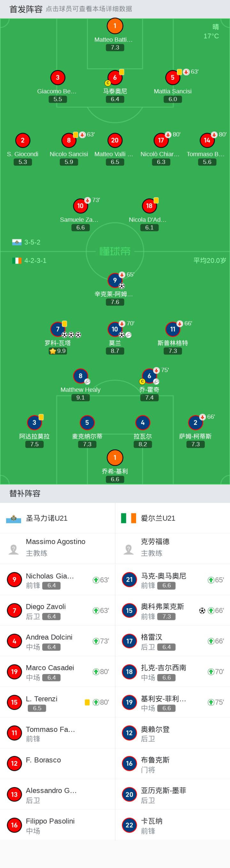The width and height of the screenshot is (230, 868).
Task: Select number 4 拉瓦尔 defender icon
Action: [x=143, y=422]
